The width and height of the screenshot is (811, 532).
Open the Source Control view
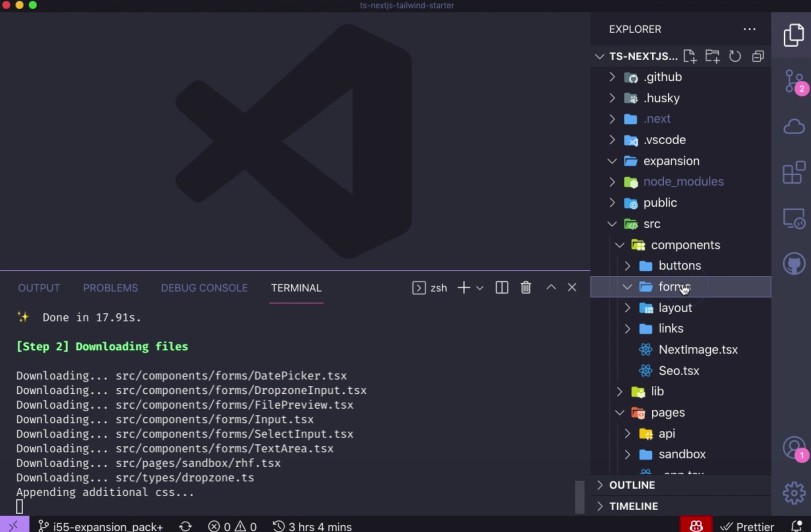(793, 82)
